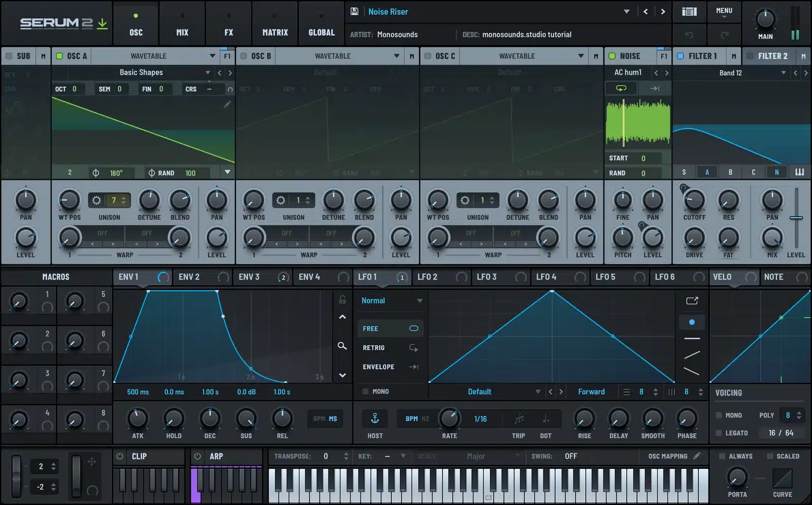The height and width of the screenshot is (505, 812).
Task: Select the ENV 2 tab
Action: click(202, 277)
